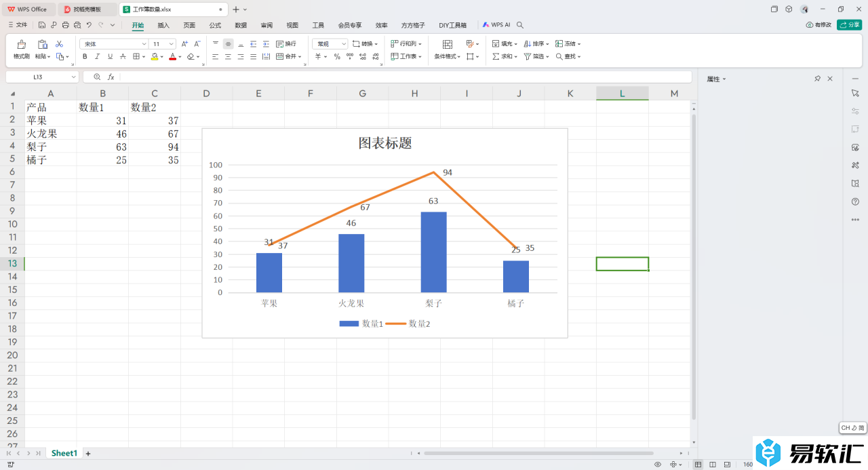Click the Fill (填充) button

(505, 43)
